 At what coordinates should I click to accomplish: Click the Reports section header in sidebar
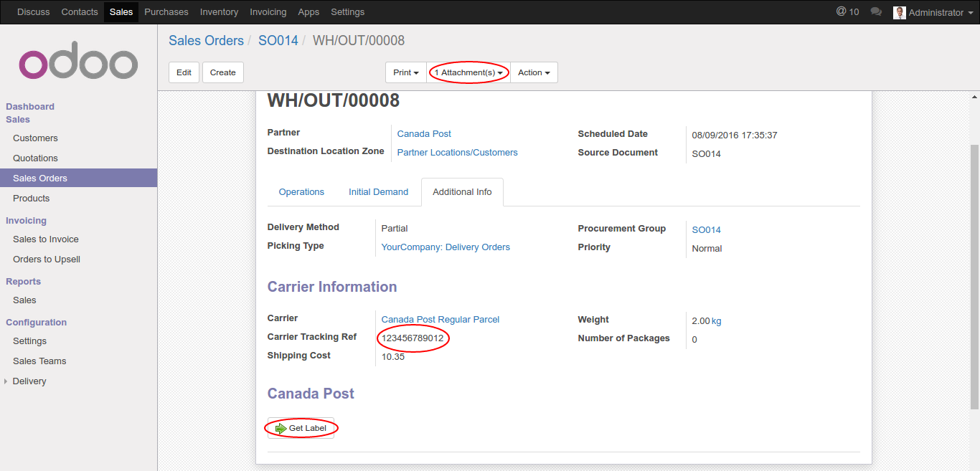(x=23, y=282)
